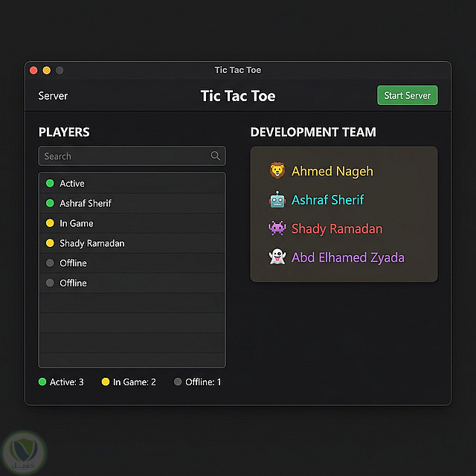
Task: Select the first Active row in players list
Action: click(72, 183)
